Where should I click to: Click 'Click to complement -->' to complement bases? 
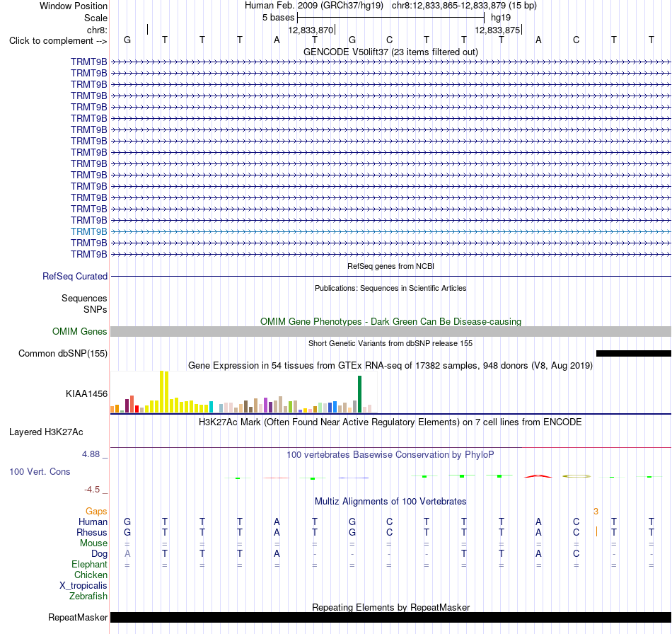click(x=58, y=41)
